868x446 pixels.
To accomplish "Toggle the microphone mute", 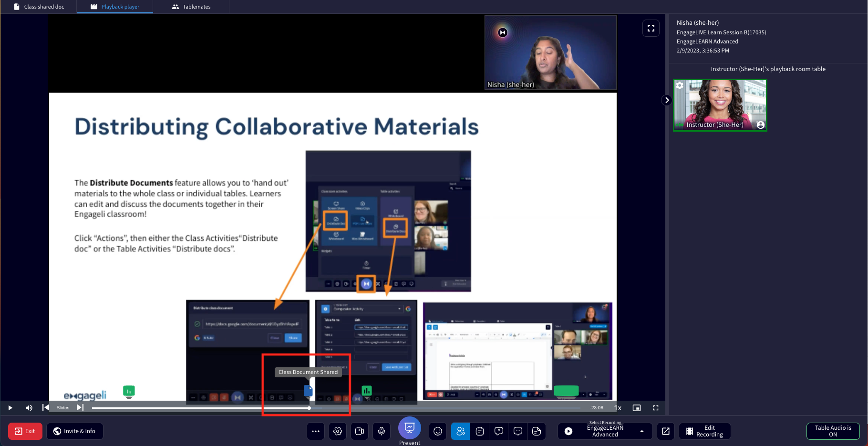I will coord(382,431).
